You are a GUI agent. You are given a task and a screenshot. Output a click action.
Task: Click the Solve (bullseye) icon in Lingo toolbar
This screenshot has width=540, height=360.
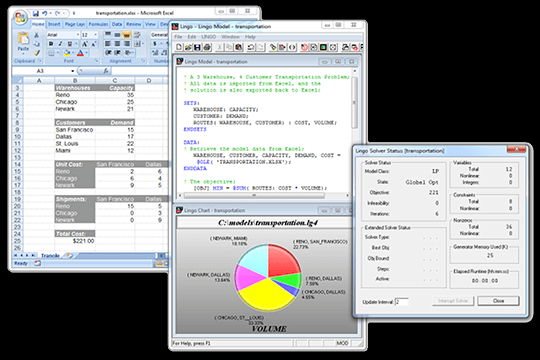(304, 47)
